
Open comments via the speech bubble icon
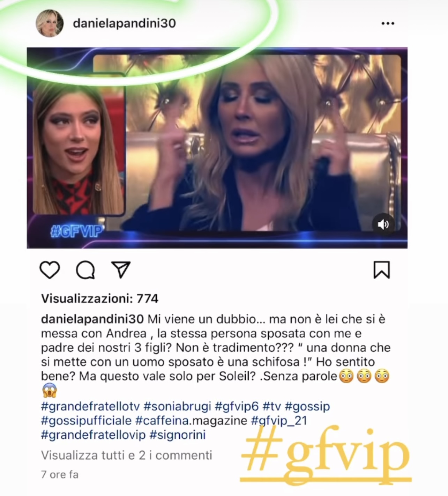(x=85, y=270)
